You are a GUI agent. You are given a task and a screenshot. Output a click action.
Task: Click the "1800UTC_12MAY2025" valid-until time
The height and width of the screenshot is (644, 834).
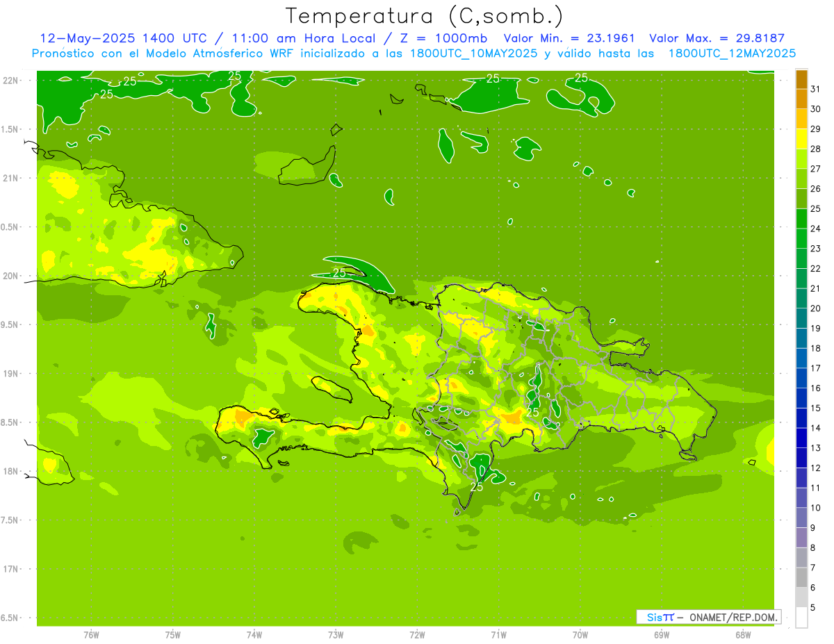coord(732,53)
